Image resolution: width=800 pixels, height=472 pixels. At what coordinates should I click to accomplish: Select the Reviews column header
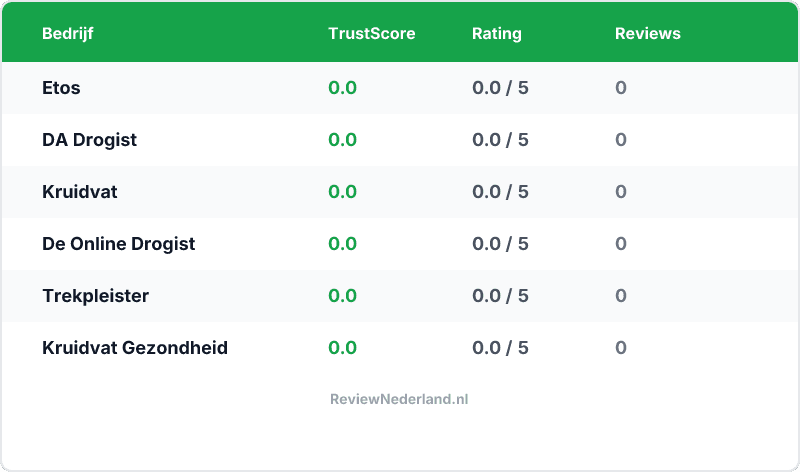(647, 33)
